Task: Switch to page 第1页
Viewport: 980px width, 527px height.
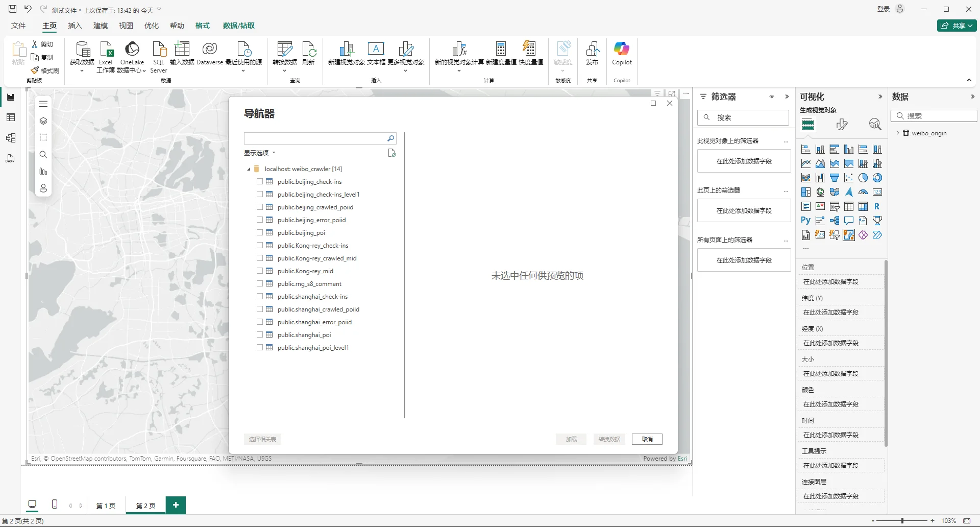Action: tap(106, 506)
